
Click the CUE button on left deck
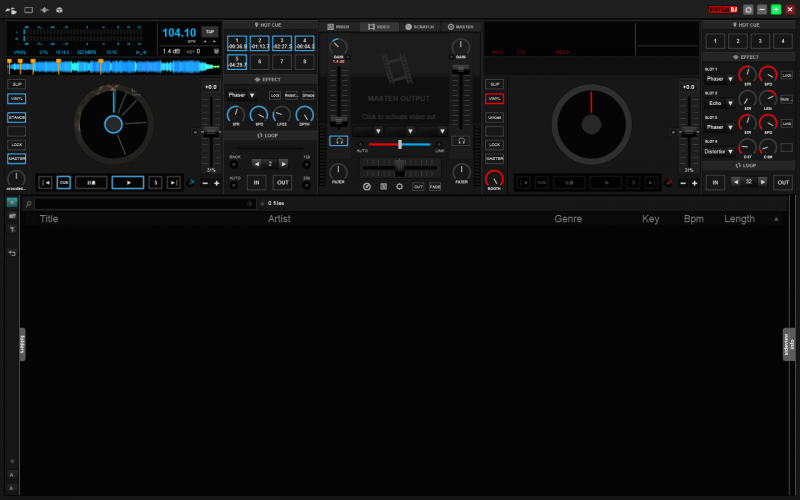(64, 182)
